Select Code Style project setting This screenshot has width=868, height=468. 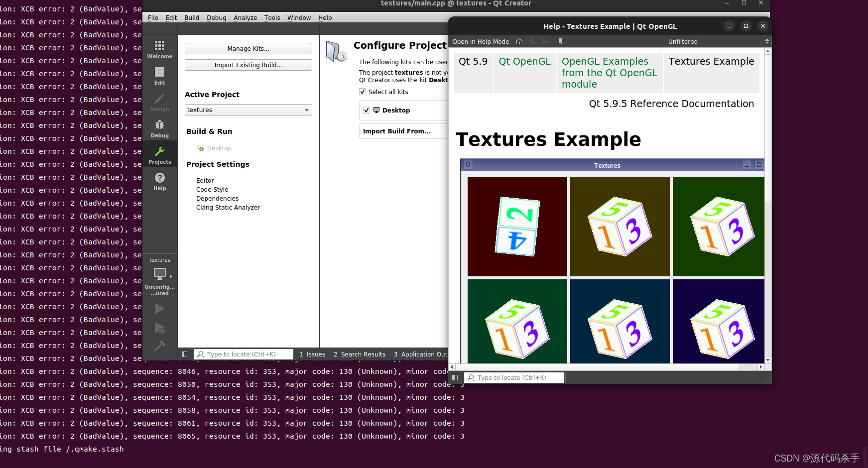212,189
